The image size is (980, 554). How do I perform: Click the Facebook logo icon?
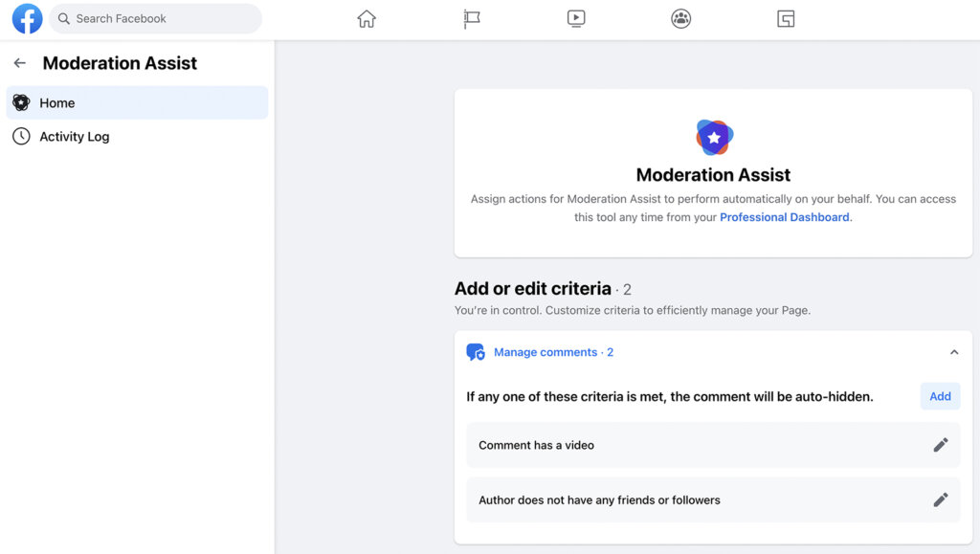pyautogui.click(x=26, y=18)
